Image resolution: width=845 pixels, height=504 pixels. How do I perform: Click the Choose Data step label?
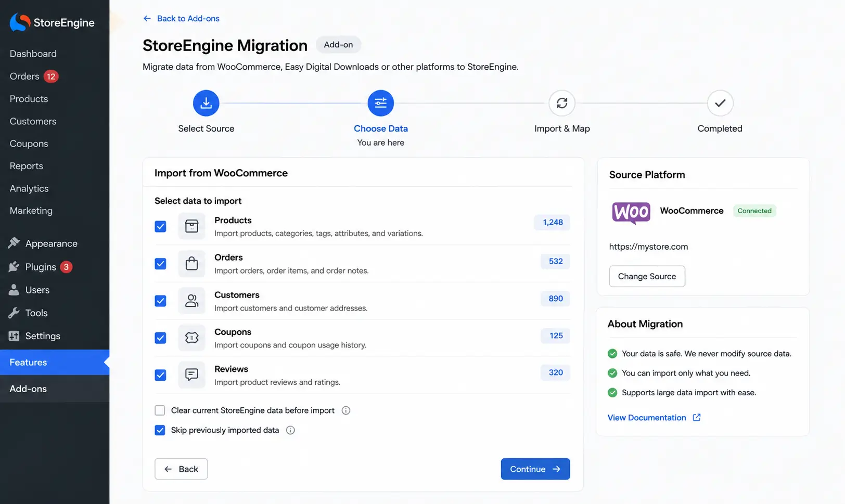pos(381,128)
